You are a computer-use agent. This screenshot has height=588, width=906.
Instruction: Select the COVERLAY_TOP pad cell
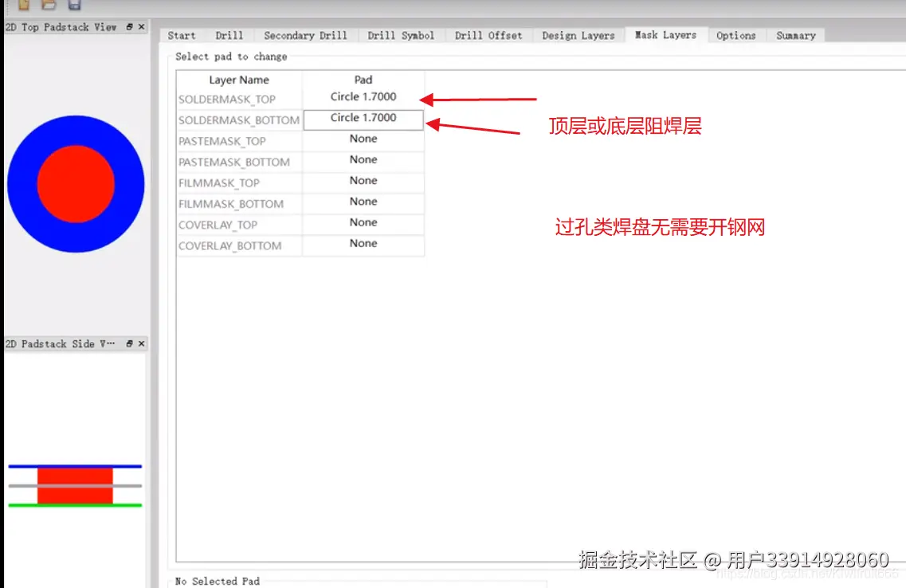tap(363, 224)
